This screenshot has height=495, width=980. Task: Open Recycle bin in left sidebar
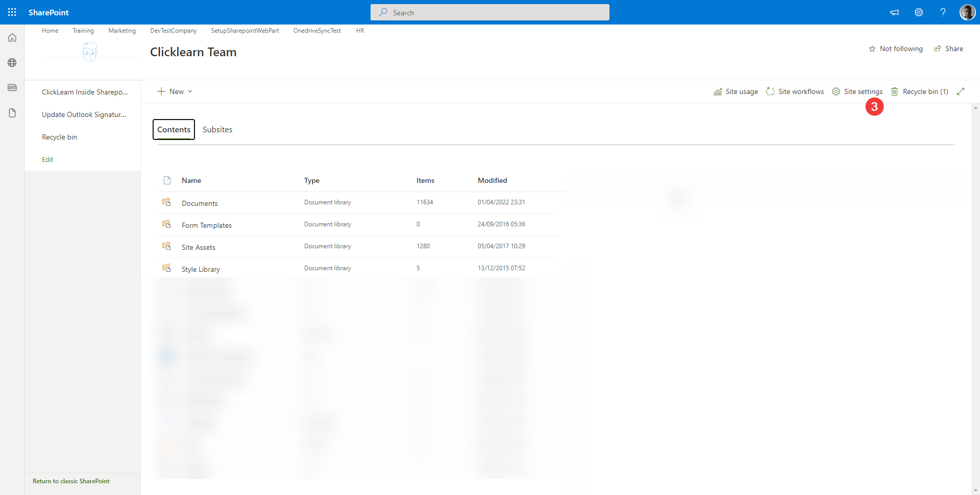tap(60, 137)
